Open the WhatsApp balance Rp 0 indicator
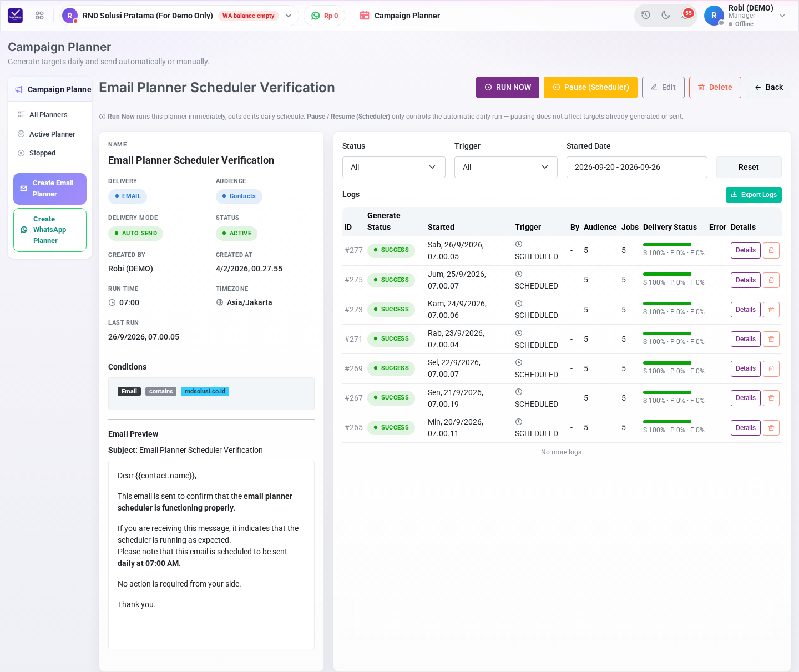This screenshot has width=799, height=672. coord(325,16)
